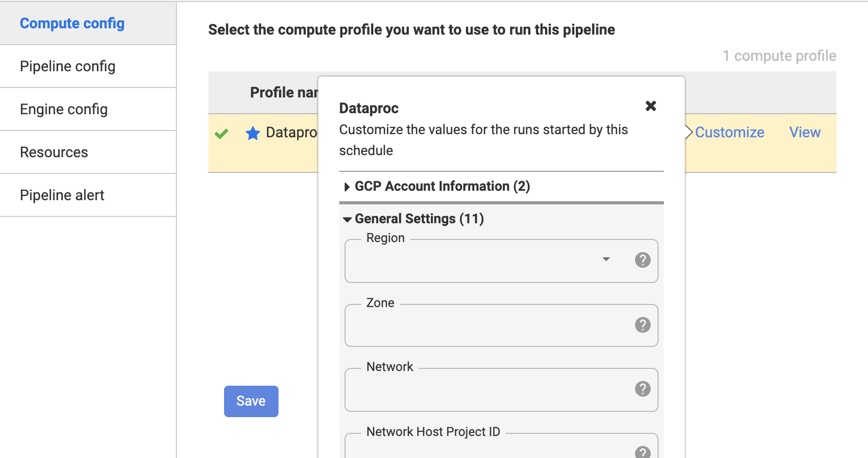Viewport: 868px width, 458px height.
Task: Go to Engine config tab
Action: click(64, 110)
